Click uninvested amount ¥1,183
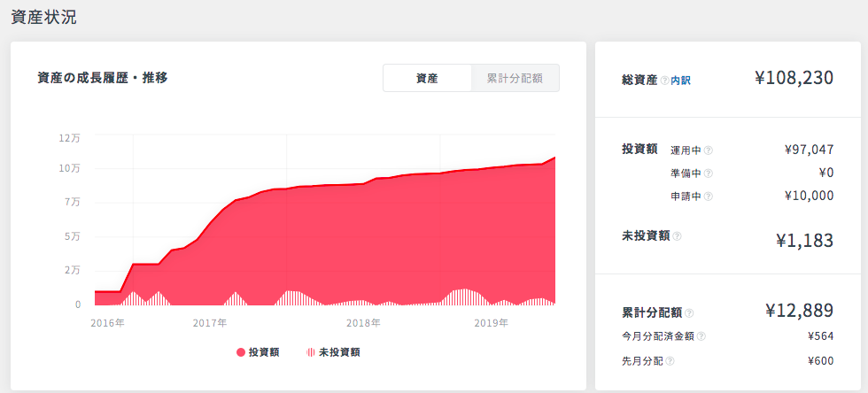868x393 pixels. point(804,241)
